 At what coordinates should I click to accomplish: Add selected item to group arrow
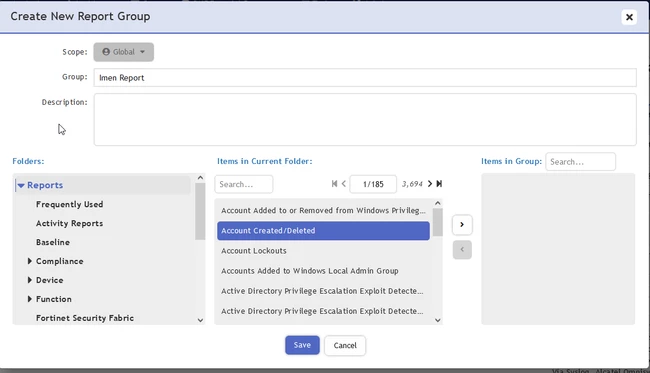coord(462,225)
